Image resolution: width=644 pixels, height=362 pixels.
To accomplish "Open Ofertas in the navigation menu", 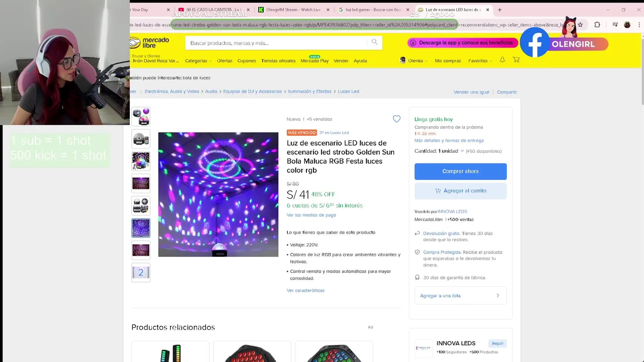I will (224, 61).
